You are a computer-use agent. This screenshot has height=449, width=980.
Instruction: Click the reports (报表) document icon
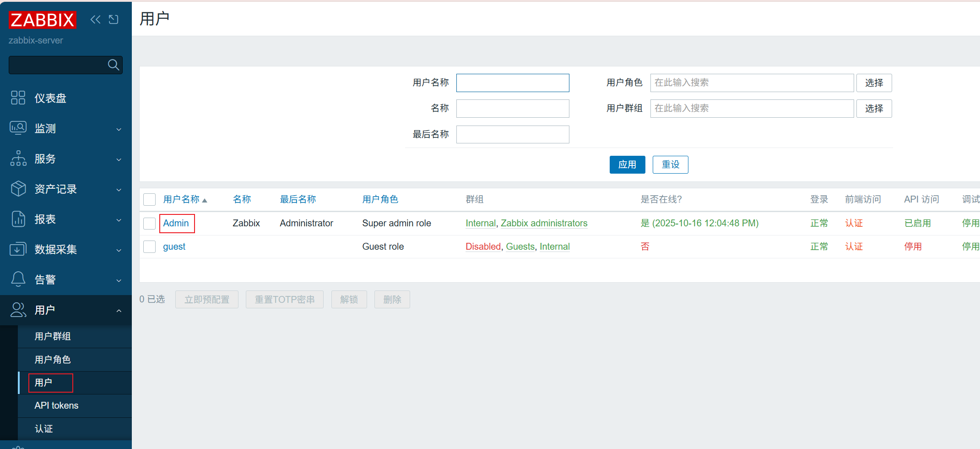pyautogui.click(x=18, y=219)
